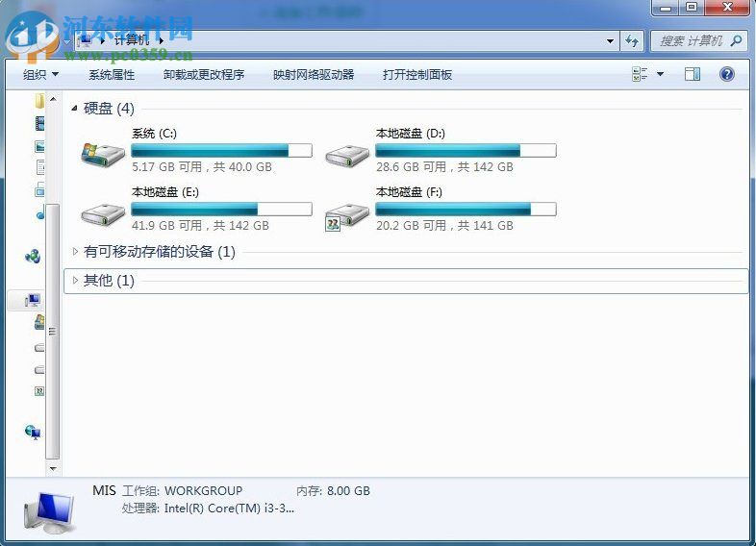756x546 pixels.
Task: Click the 本地磁盘 (F:) label
Action: pyautogui.click(x=409, y=192)
